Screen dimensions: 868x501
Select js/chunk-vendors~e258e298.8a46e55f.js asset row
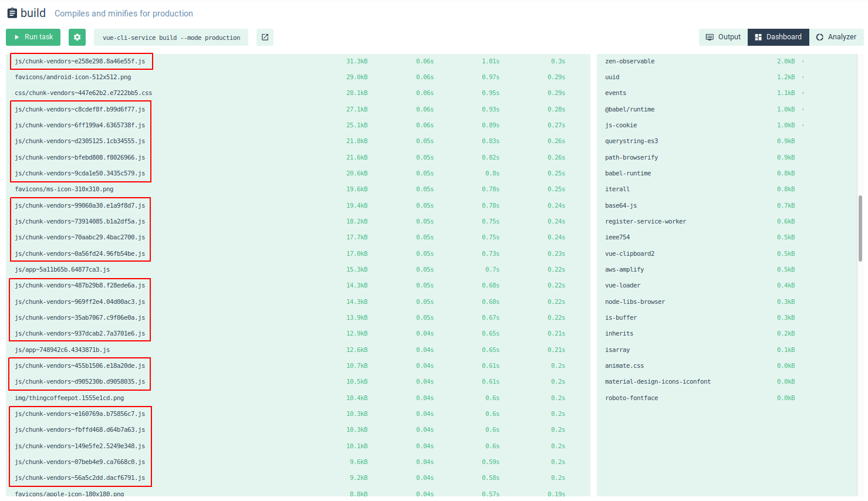[x=80, y=61]
